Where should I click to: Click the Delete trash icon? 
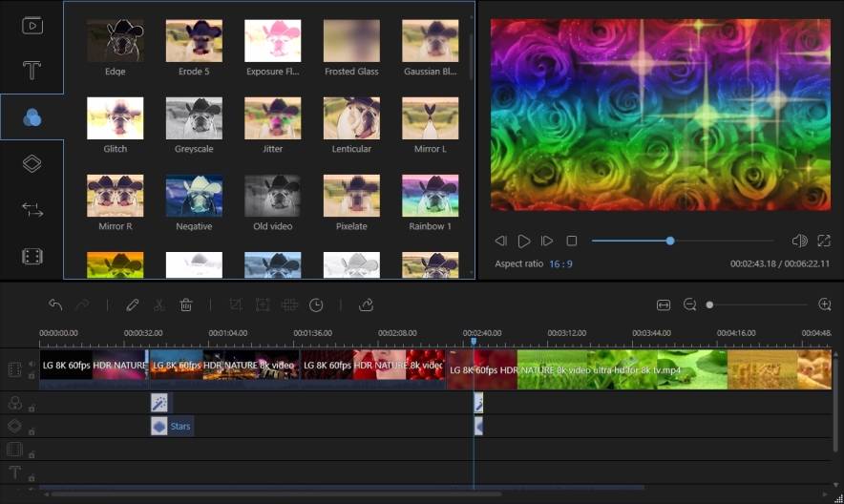click(186, 304)
